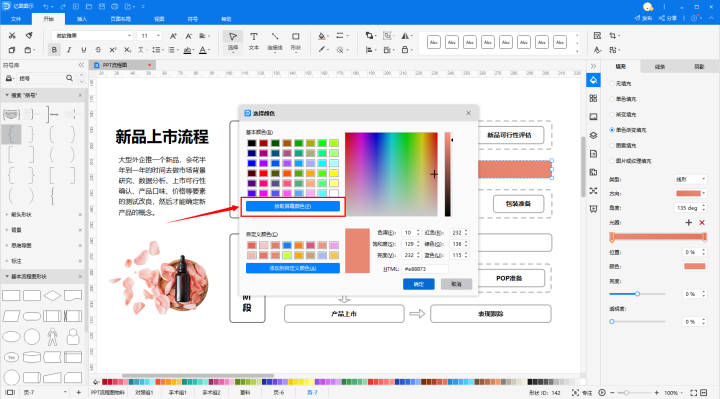Click the save icon in the title bar

click(102, 6)
